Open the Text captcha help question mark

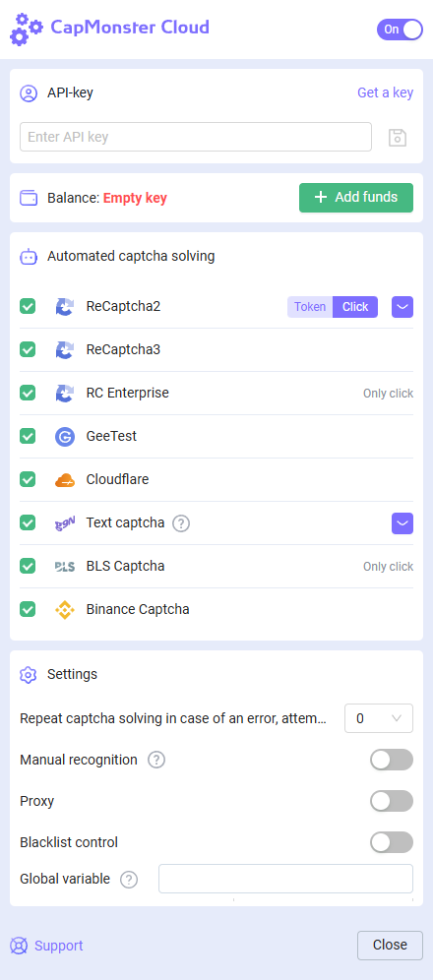point(181,523)
